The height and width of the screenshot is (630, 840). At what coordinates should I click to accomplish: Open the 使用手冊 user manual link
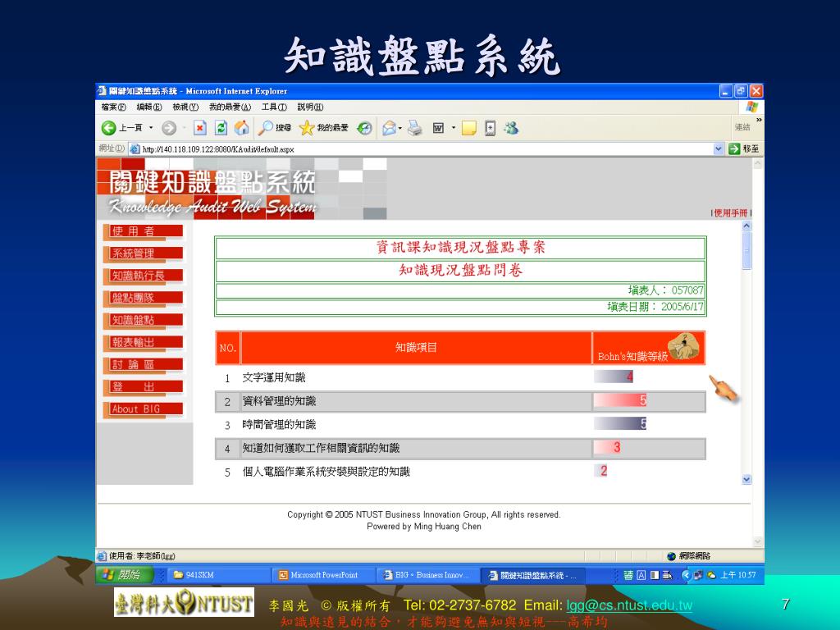pyautogui.click(x=731, y=213)
